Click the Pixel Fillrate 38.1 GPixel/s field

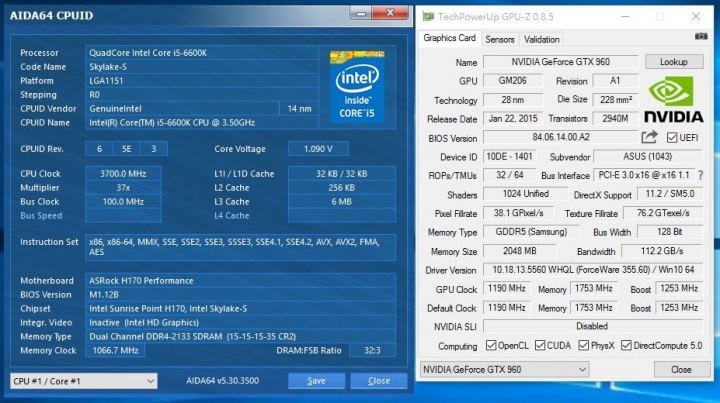tap(518, 213)
